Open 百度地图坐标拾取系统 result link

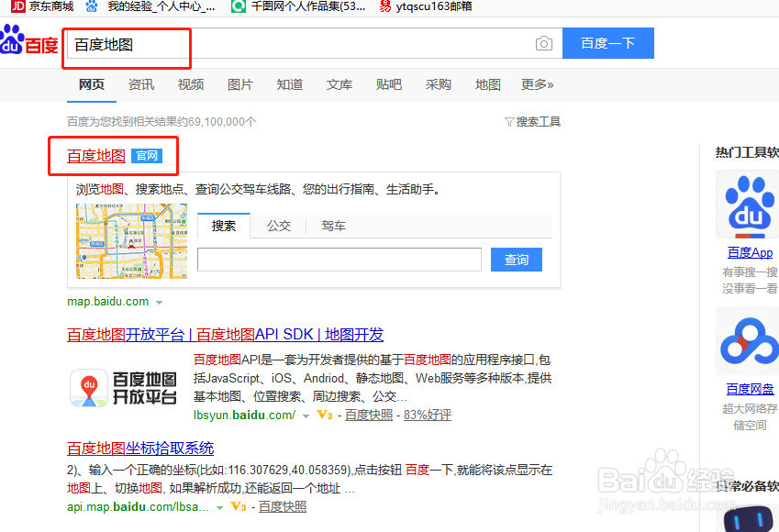click(140, 448)
